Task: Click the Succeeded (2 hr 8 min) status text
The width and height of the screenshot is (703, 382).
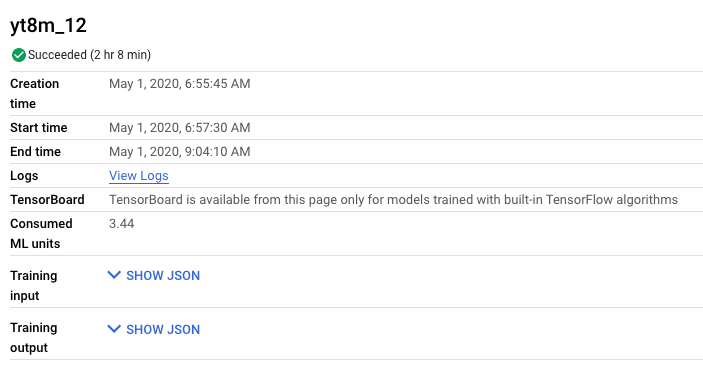Action: (x=89, y=55)
